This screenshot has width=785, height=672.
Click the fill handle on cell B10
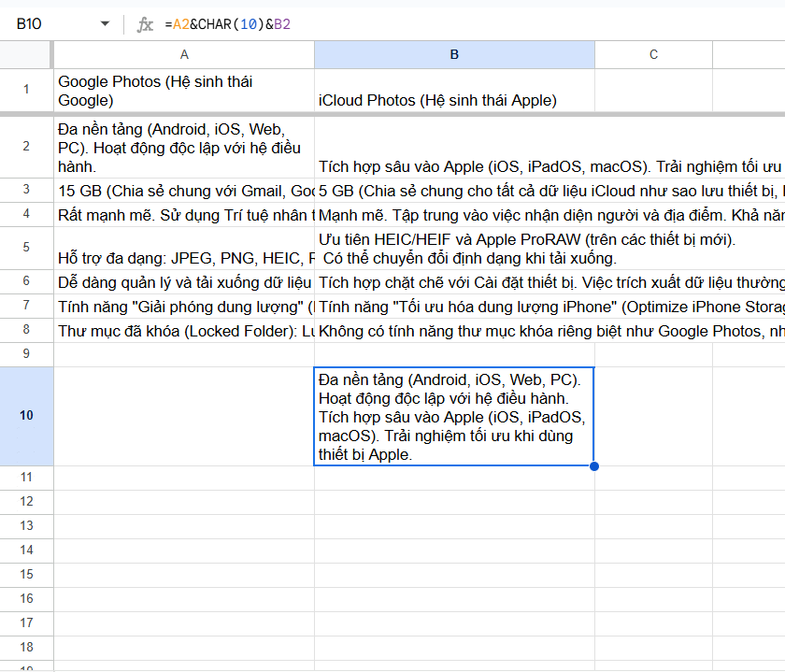click(x=594, y=466)
